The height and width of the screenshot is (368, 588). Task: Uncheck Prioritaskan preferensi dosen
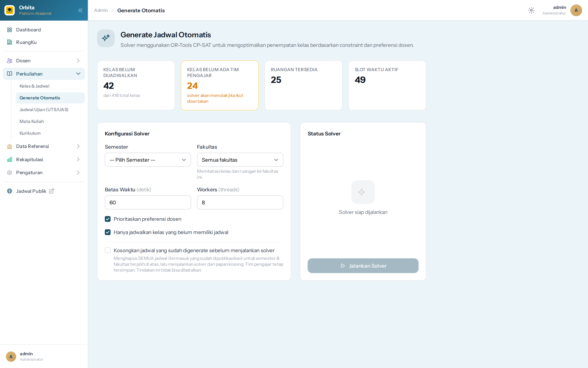tap(108, 219)
